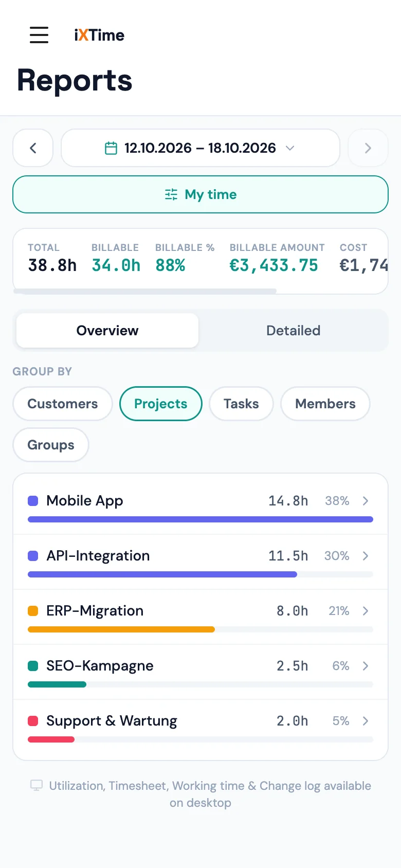This screenshot has width=401, height=868.
Task: Click the 8.0h hours for ERP-Migration
Action: (293, 611)
